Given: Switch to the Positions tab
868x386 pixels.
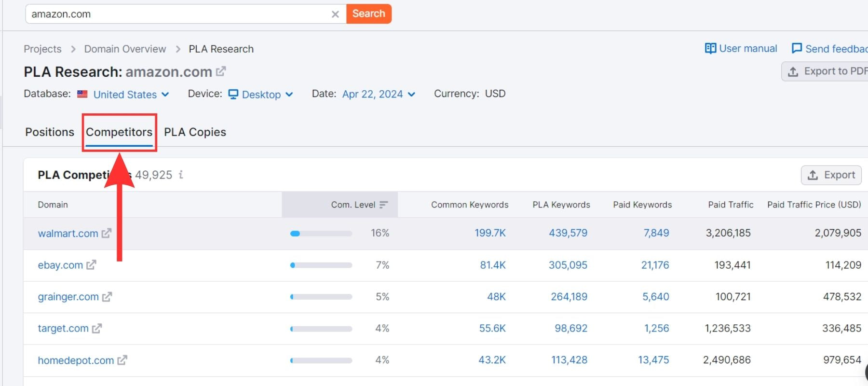Looking at the screenshot, I should pos(50,132).
